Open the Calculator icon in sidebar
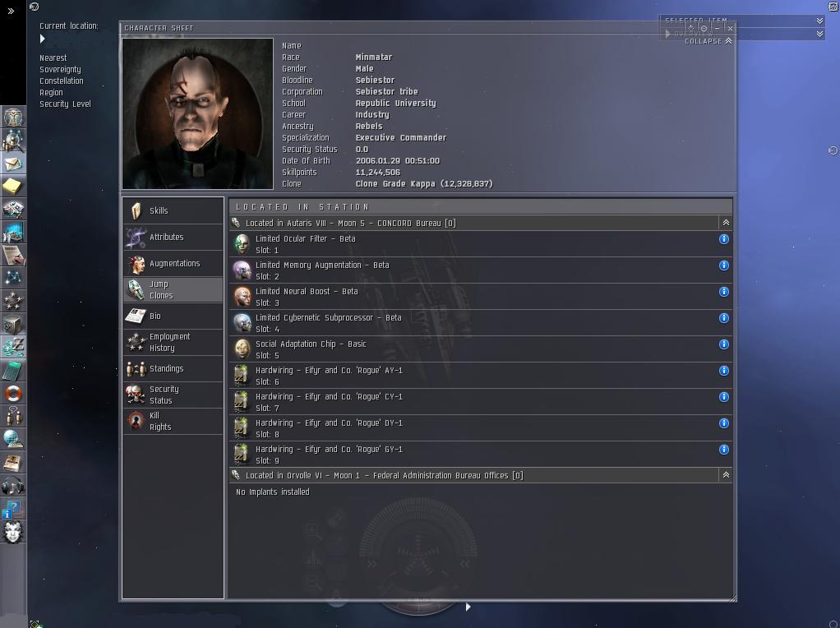840x628 pixels. coord(13,370)
